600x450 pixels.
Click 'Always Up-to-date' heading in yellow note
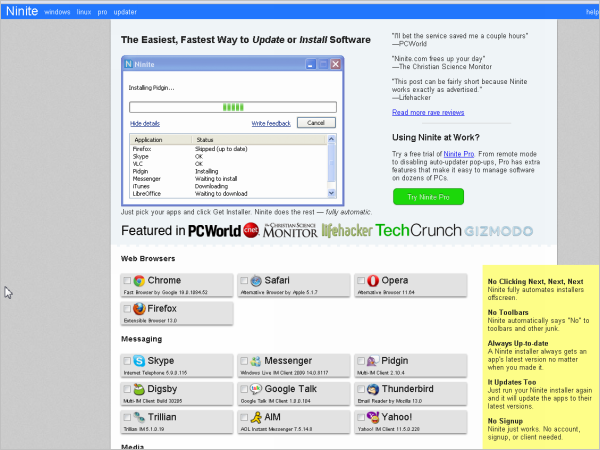(x=517, y=343)
